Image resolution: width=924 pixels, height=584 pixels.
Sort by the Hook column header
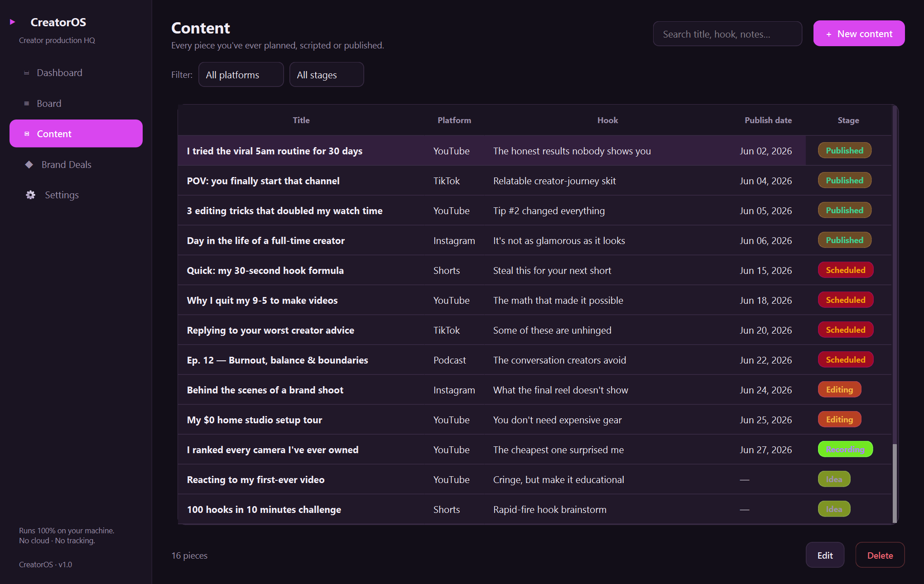click(x=607, y=120)
